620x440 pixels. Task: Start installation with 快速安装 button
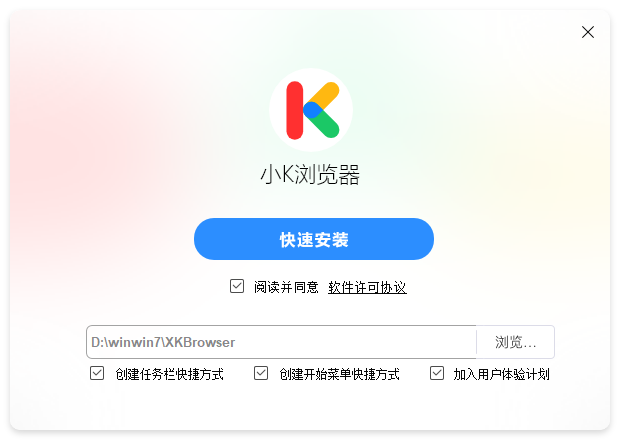pos(314,239)
